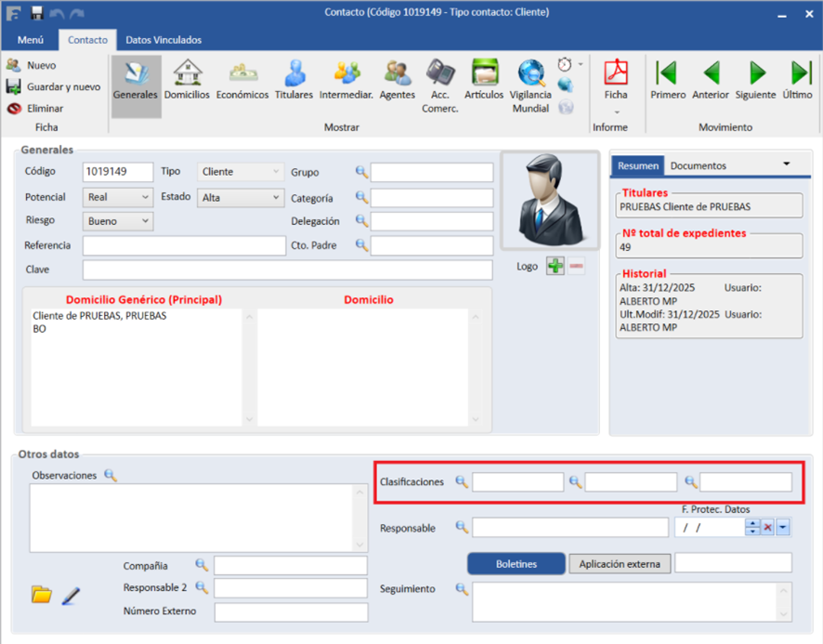Click the Referencia input field
Viewport: 823px width, 644px height.
(184, 245)
